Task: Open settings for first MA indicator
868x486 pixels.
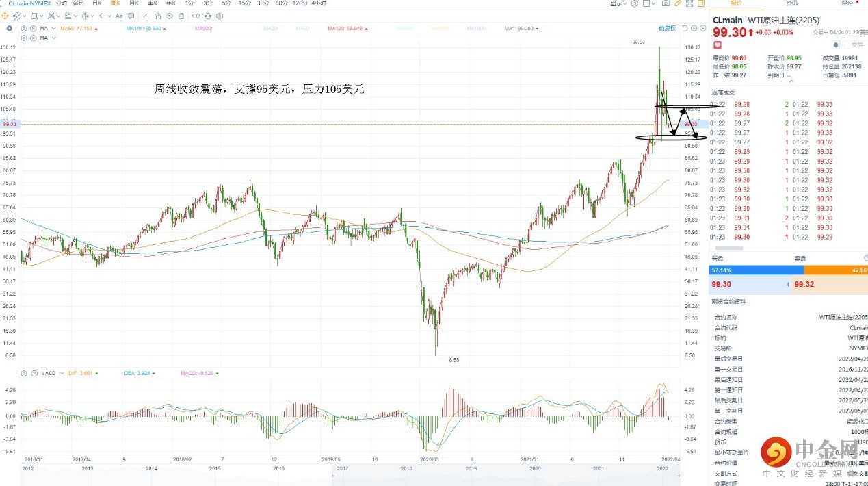Action: coord(24,29)
